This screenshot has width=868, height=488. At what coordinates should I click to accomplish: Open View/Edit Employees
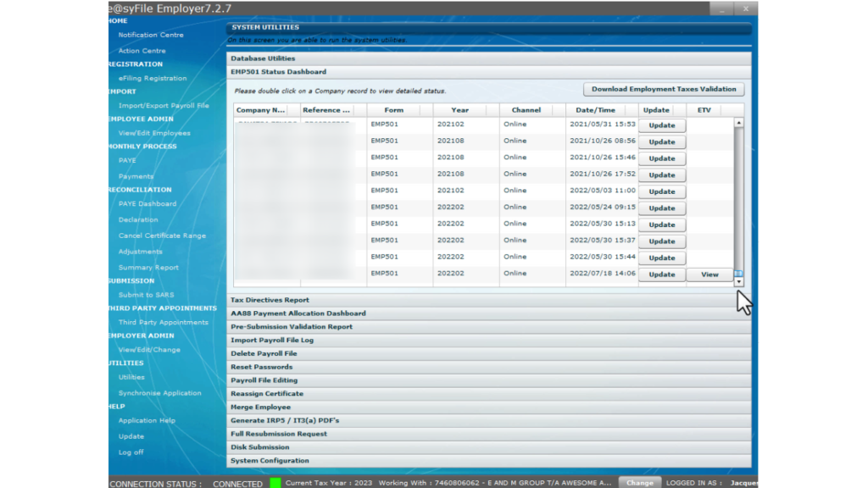(x=154, y=133)
